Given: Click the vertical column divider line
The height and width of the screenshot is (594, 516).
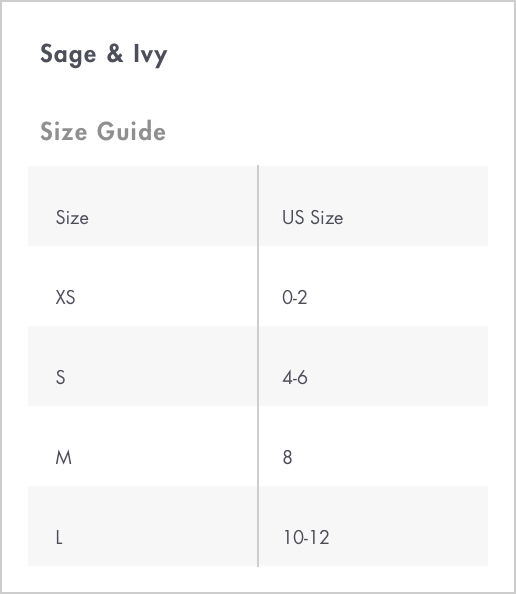Looking at the screenshot, I should [x=258, y=366].
